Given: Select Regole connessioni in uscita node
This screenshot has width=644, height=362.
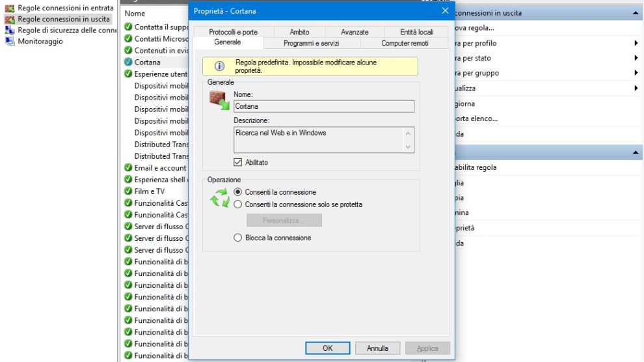Looking at the screenshot, I should [x=64, y=19].
